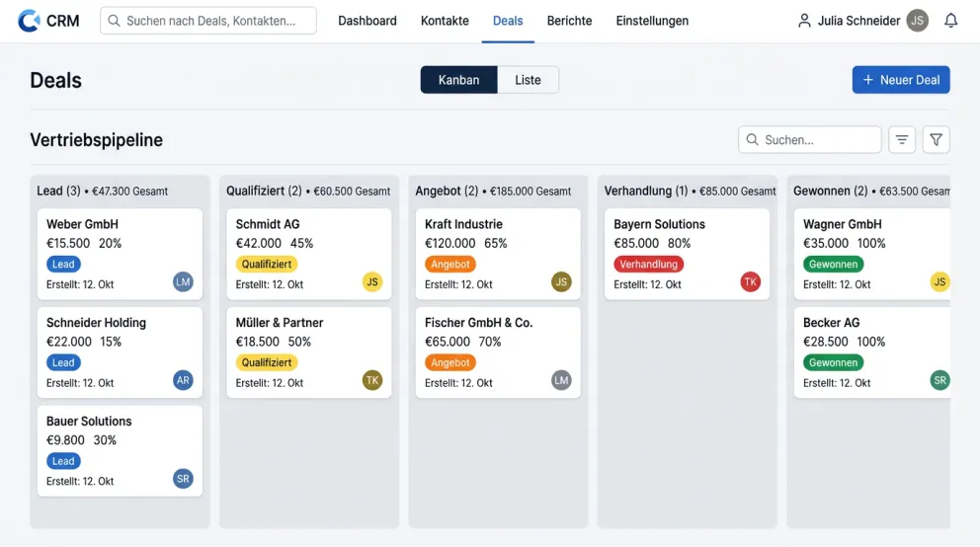This screenshot has width=980, height=547.
Task: Focus the pipeline Suchen field
Action: 809,140
